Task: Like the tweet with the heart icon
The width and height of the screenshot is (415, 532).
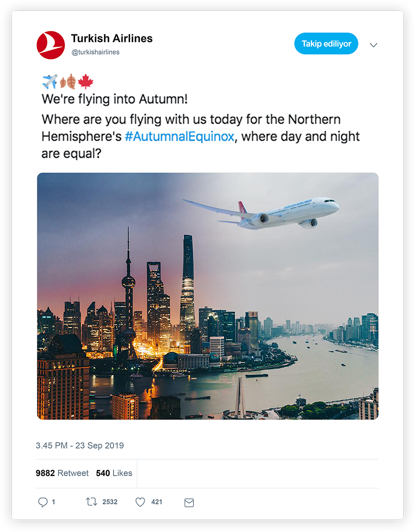Action: point(140,502)
